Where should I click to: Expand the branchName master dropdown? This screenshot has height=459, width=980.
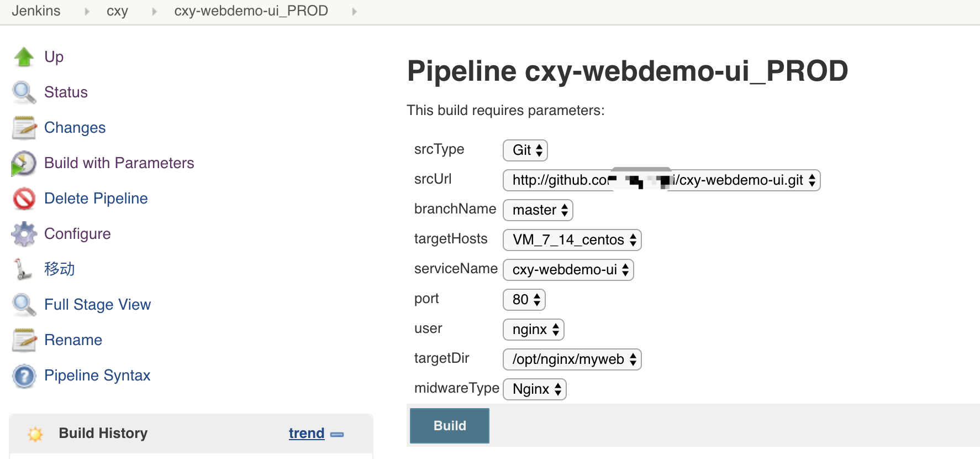click(x=538, y=210)
